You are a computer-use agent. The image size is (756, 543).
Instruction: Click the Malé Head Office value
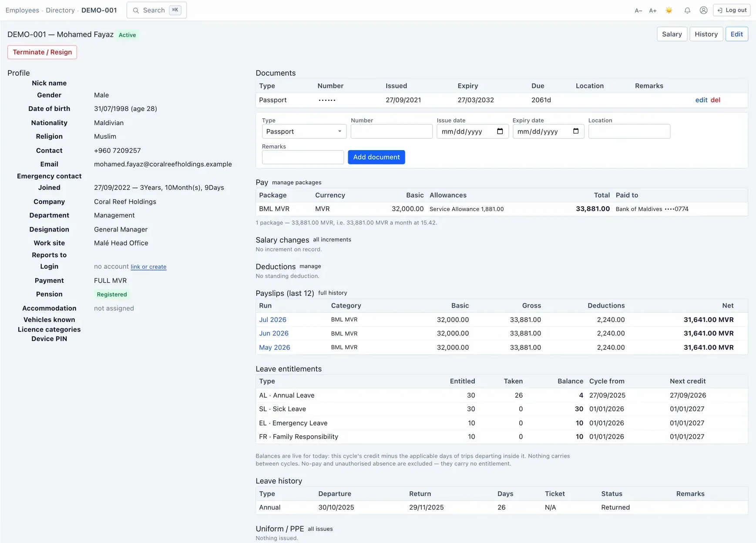(121, 243)
